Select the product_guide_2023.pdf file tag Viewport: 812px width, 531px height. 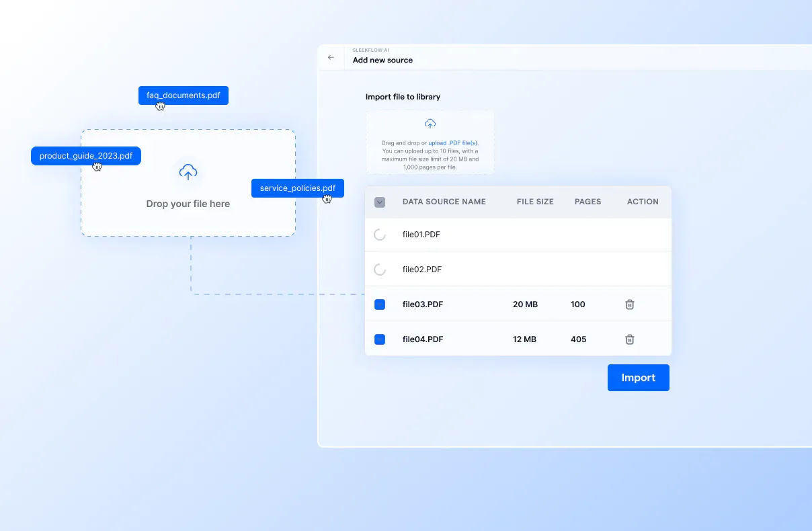[x=85, y=155]
